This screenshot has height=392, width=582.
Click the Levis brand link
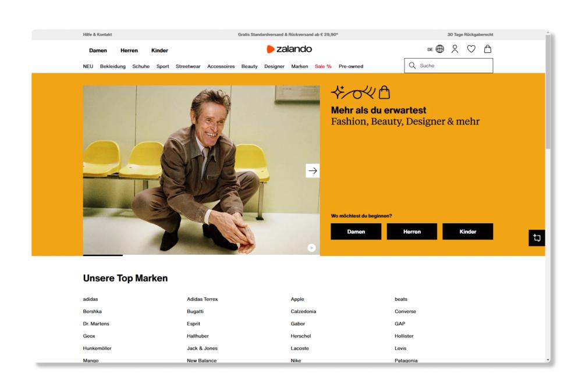pos(400,348)
